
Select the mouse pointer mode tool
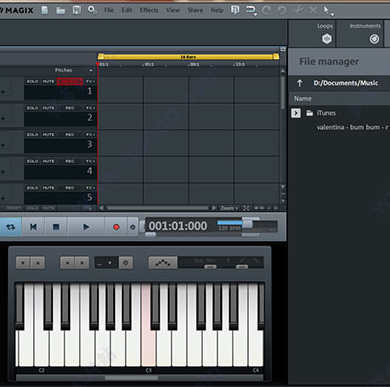click(327, 11)
